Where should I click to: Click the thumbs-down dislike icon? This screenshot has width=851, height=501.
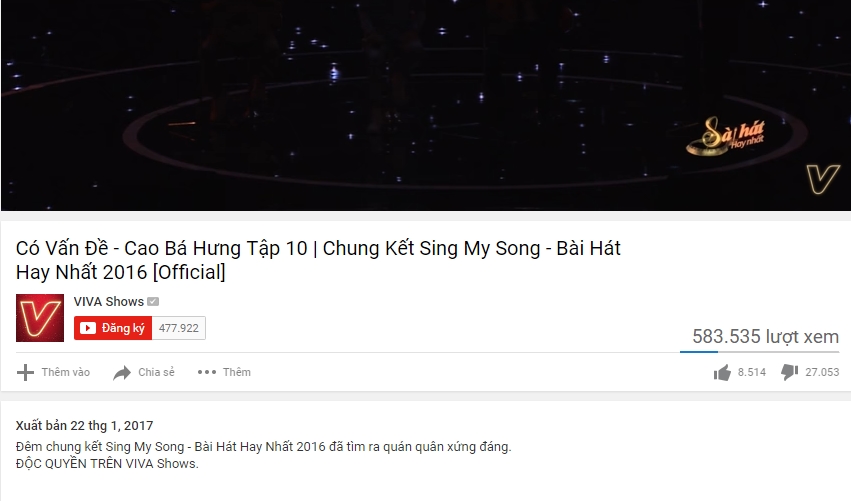coord(790,372)
